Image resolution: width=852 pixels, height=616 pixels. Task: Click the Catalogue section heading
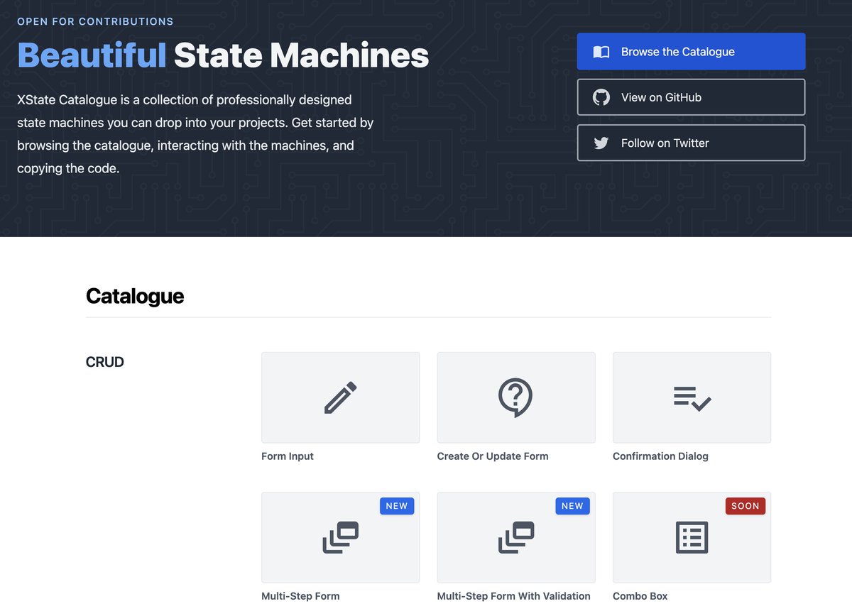[x=135, y=296]
